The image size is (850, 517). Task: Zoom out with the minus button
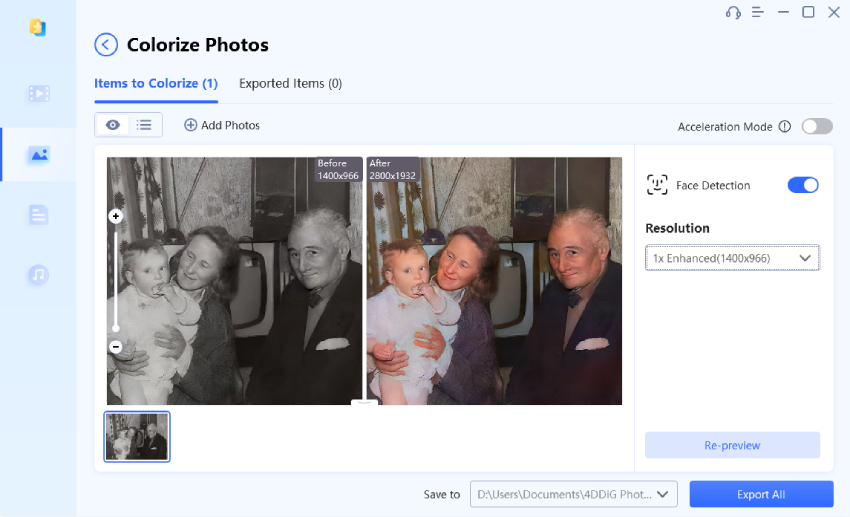[116, 347]
